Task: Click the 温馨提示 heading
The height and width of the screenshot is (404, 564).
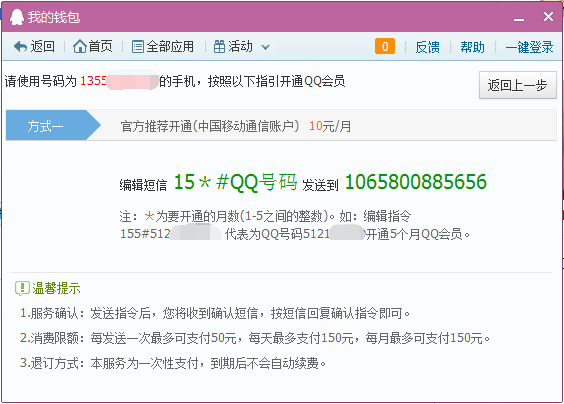Action: tap(56, 288)
